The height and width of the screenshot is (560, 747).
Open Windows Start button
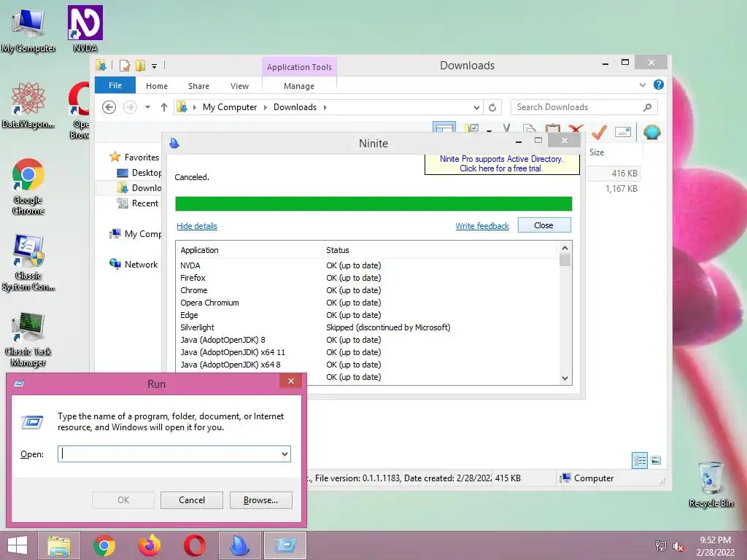pos(18,545)
